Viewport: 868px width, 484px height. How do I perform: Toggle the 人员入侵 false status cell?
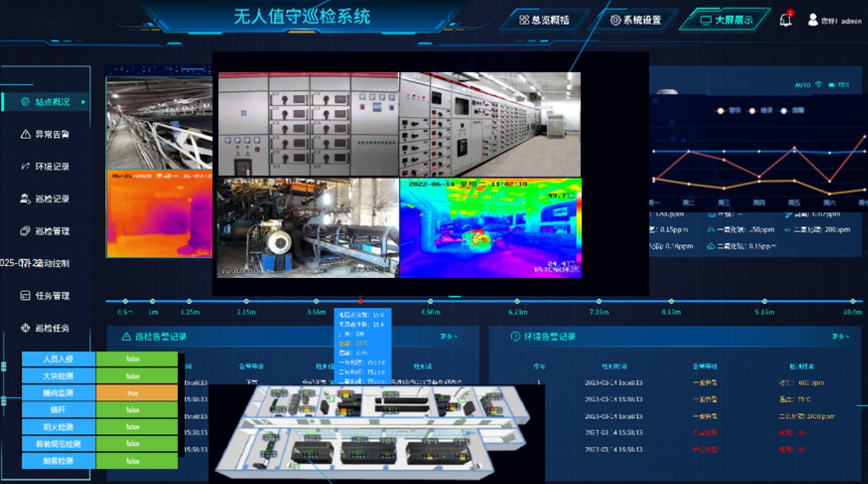(x=137, y=360)
